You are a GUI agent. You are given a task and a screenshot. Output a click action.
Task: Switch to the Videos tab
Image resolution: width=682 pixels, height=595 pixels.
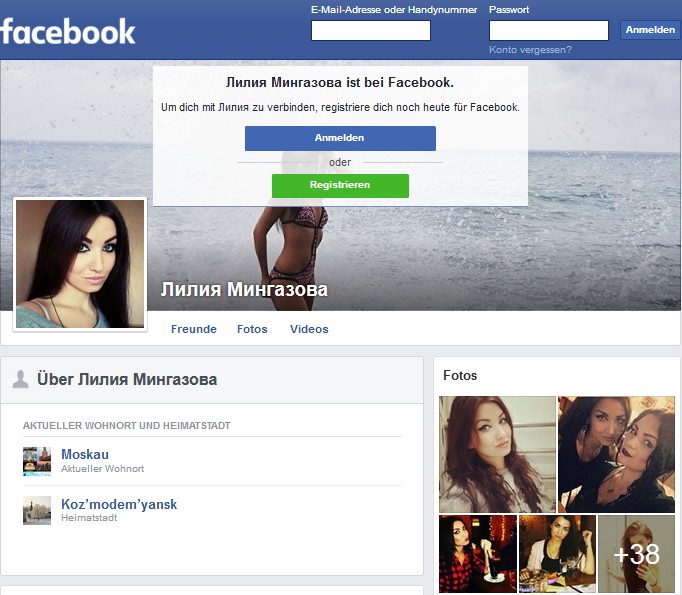(x=309, y=329)
